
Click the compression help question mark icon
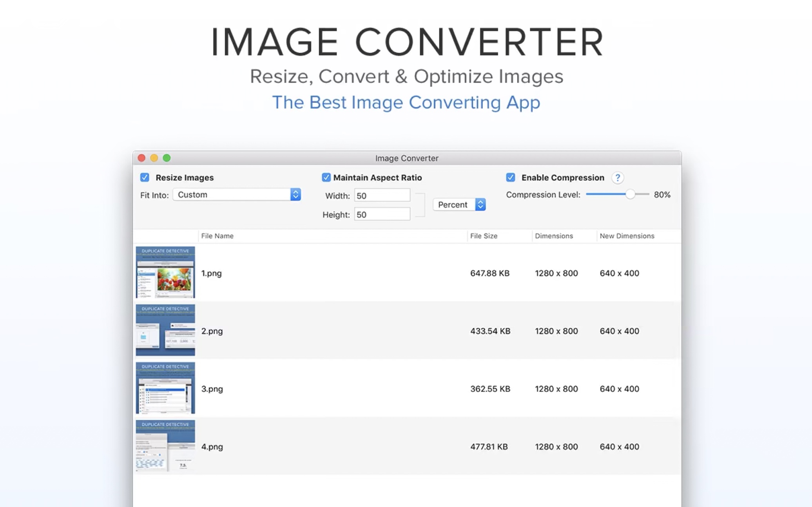(618, 177)
